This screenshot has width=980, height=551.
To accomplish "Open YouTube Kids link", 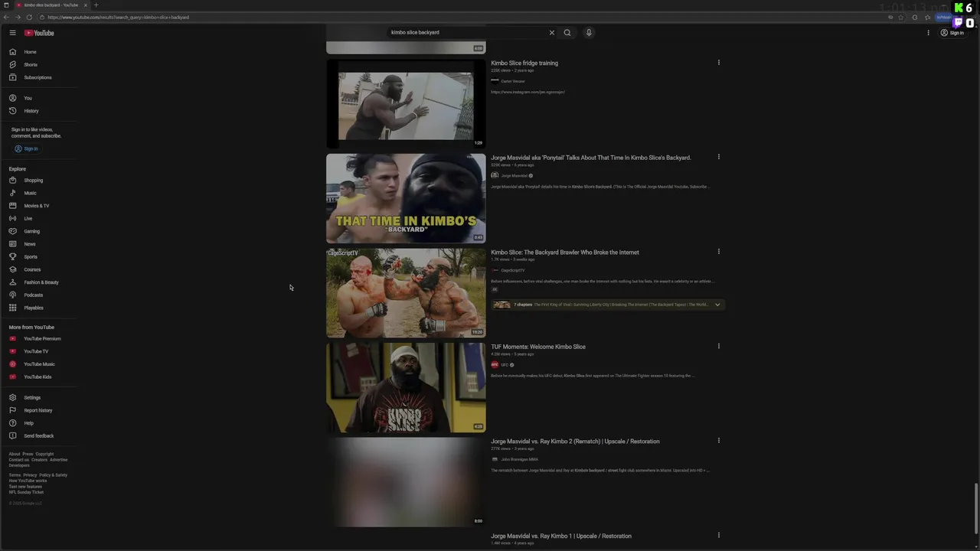I will 38,377.
